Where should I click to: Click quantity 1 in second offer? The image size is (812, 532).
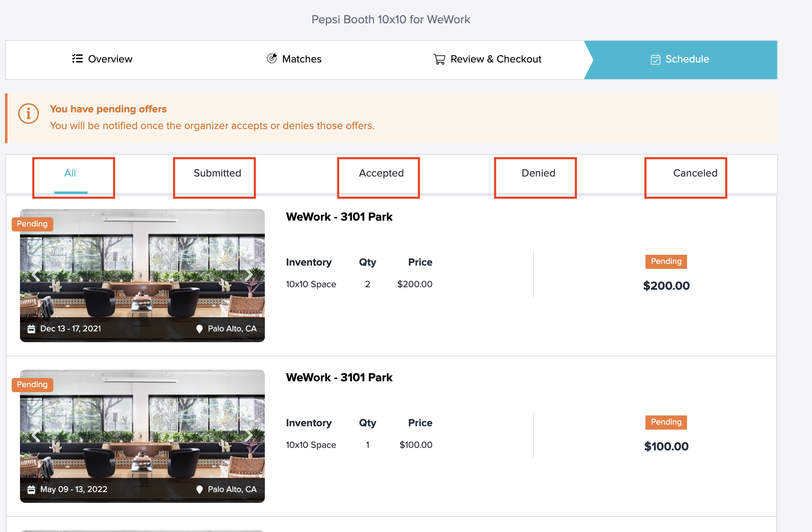tap(368, 445)
